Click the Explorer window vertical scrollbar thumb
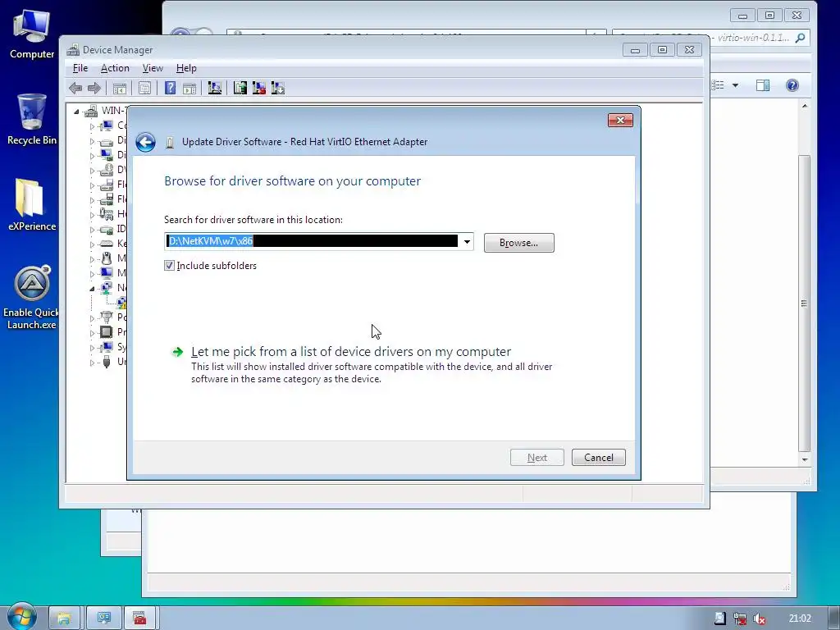The height and width of the screenshot is (630, 840). click(x=804, y=304)
